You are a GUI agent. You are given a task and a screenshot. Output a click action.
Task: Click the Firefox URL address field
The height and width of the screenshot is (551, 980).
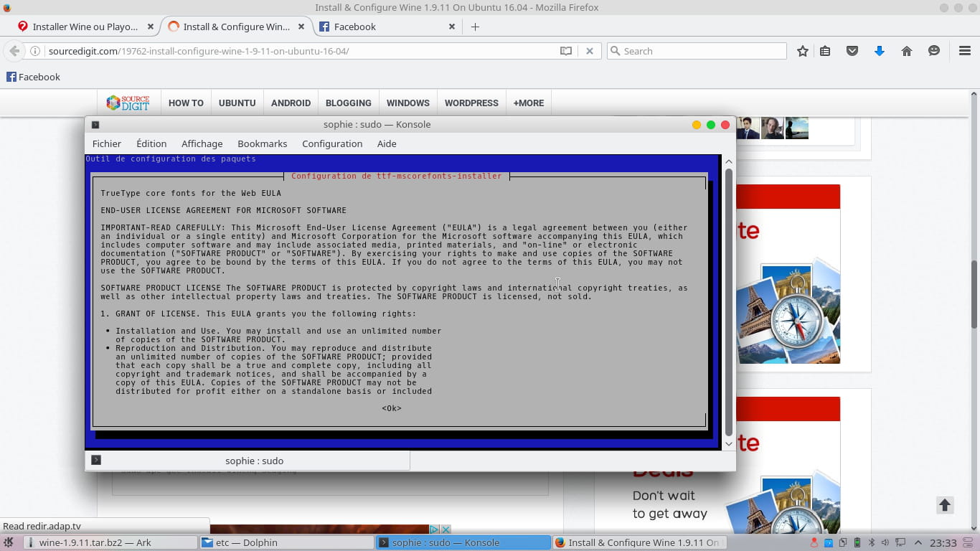click(x=301, y=51)
